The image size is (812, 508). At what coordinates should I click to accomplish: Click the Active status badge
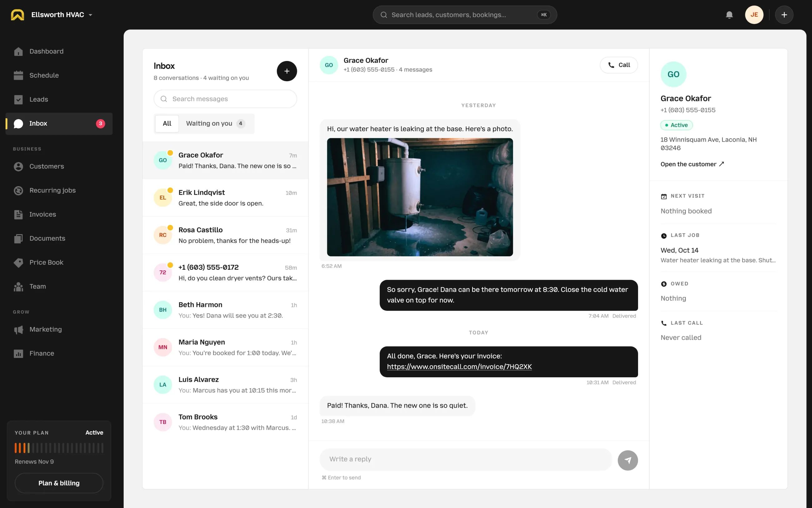[676, 125]
